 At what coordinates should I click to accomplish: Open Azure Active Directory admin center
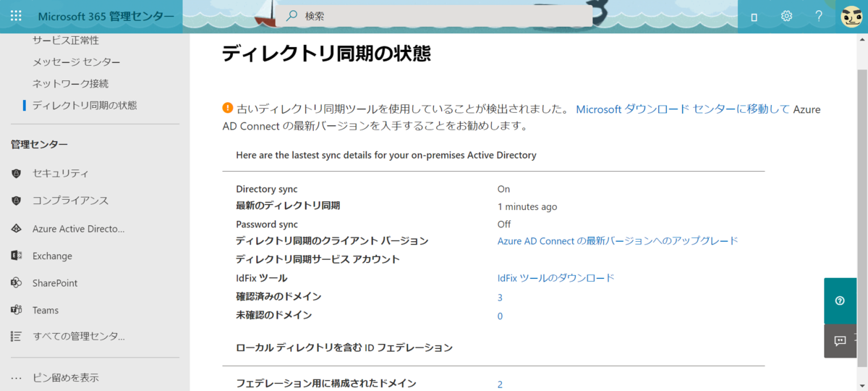[79, 229]
